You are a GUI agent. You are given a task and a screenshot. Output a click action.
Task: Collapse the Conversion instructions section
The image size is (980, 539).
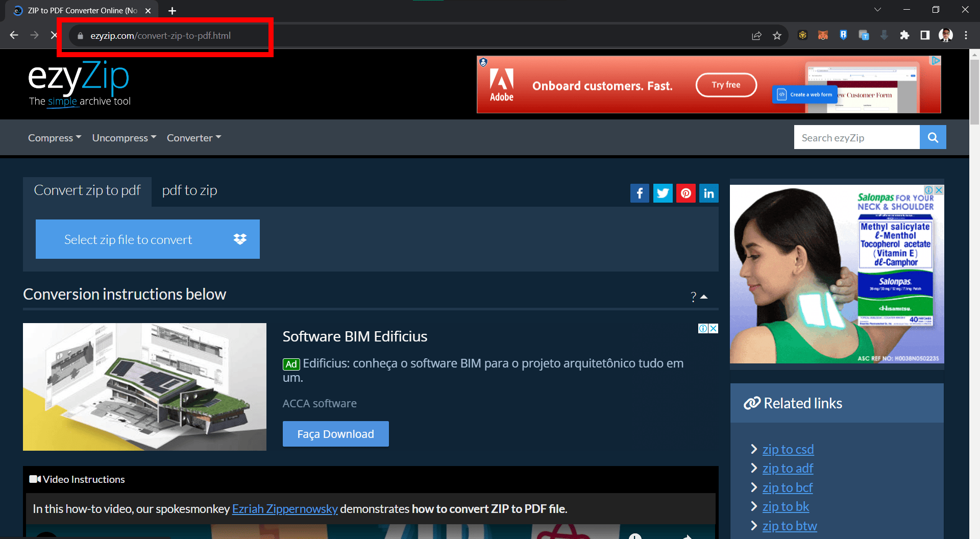coord(705,297)
